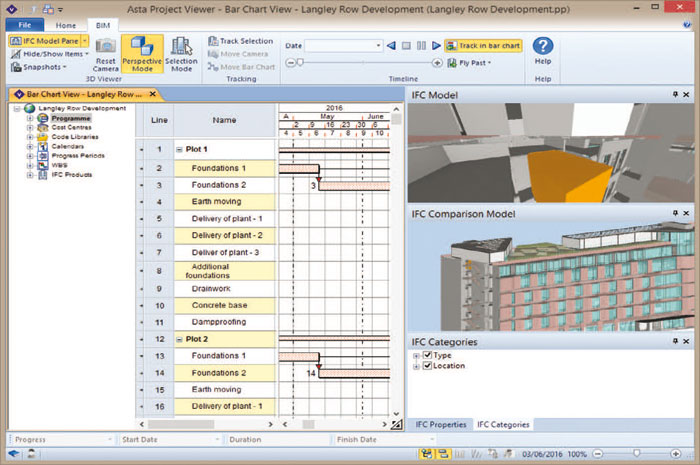This screenshot has height=465, width=700.
Task: Uncheck the Type category checkbox
Action: [427, 355]
